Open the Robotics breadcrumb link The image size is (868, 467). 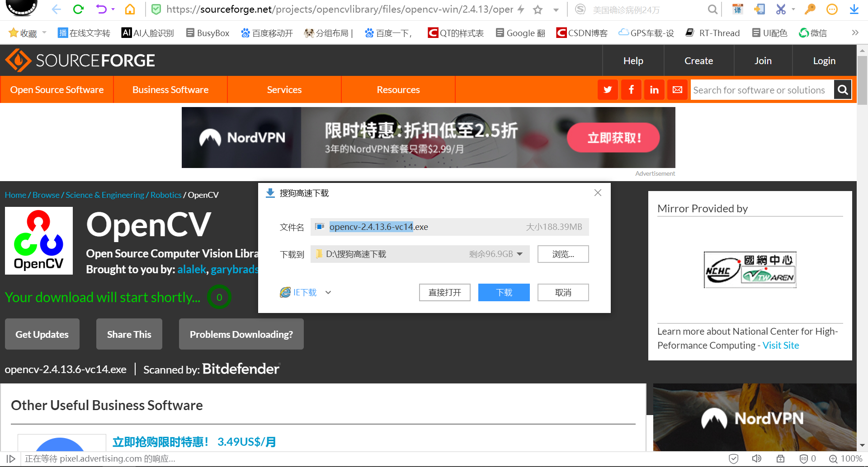[166, 195]
